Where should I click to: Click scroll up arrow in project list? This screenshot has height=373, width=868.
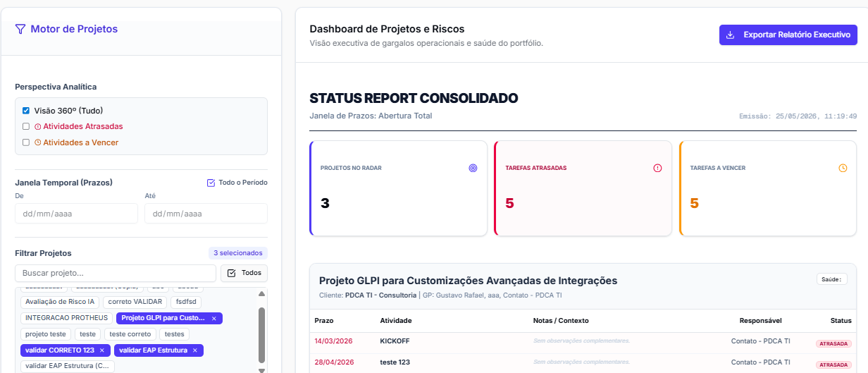pos(262,294)
